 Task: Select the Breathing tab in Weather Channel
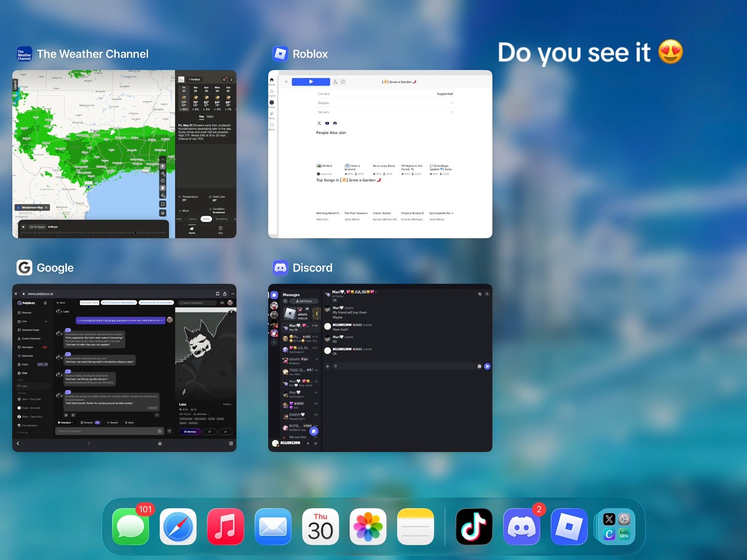click(222, 219)
